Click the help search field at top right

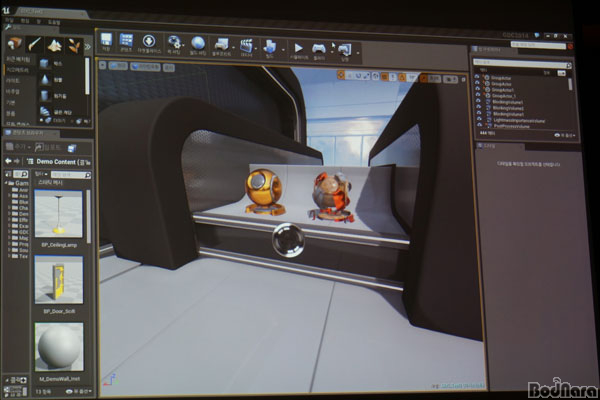538,45
